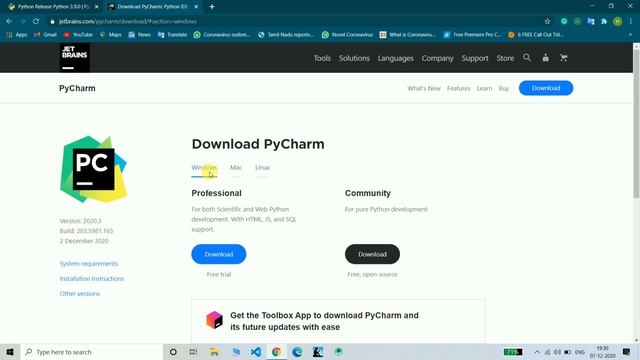Open the Languages menu
This screenshot has width=640, height=360.
pyautogui.click(x=396, y=58)
